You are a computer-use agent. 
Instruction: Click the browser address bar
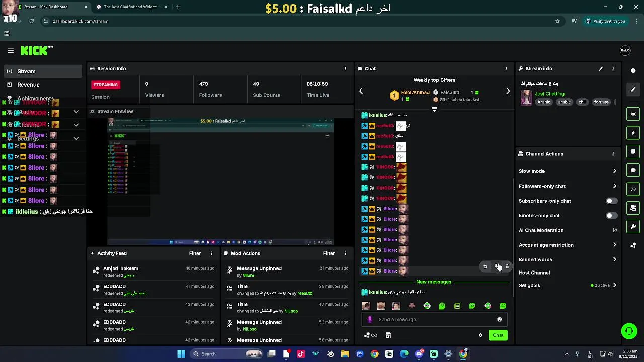tap(302, 21)
